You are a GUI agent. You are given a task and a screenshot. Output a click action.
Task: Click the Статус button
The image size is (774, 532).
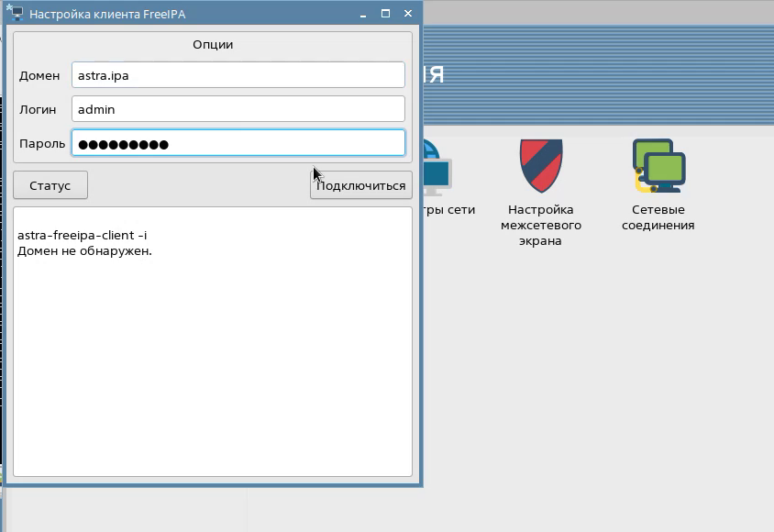point(50,185)
